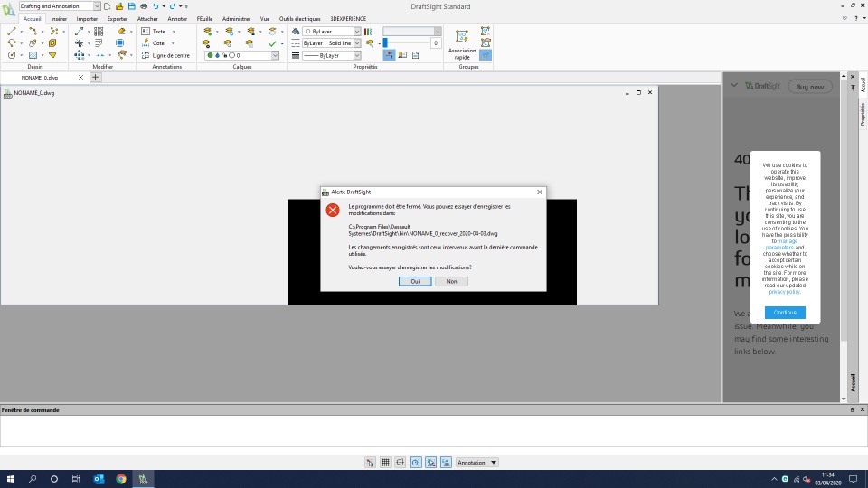Click in the Fenêtre de commande input area
Viewport: 868px width, 488px height.
pos(433,430)
